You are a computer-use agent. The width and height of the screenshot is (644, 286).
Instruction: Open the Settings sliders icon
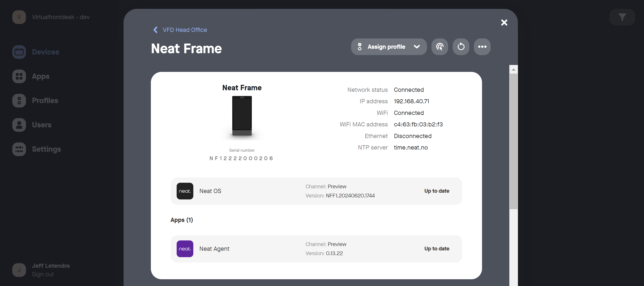19,149
